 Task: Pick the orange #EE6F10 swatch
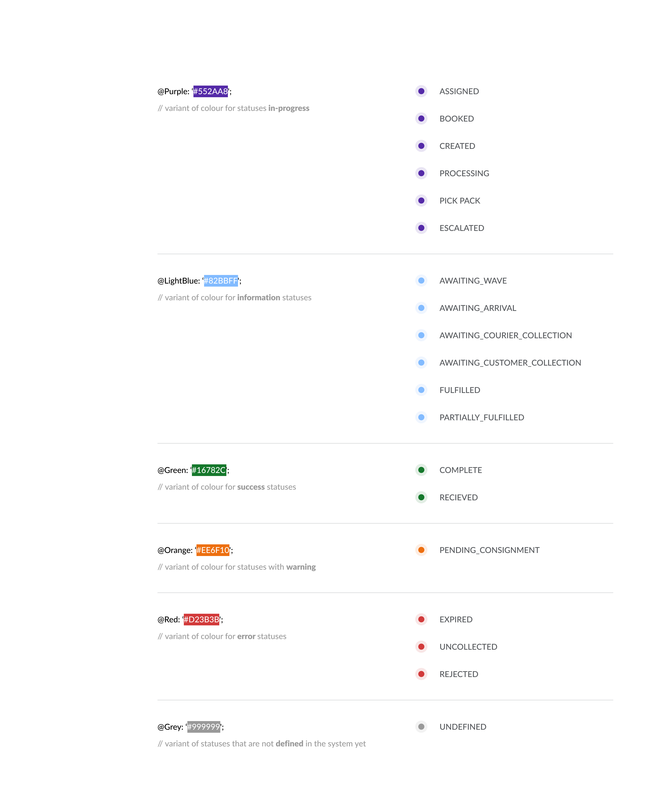click(x=213, y=550)
